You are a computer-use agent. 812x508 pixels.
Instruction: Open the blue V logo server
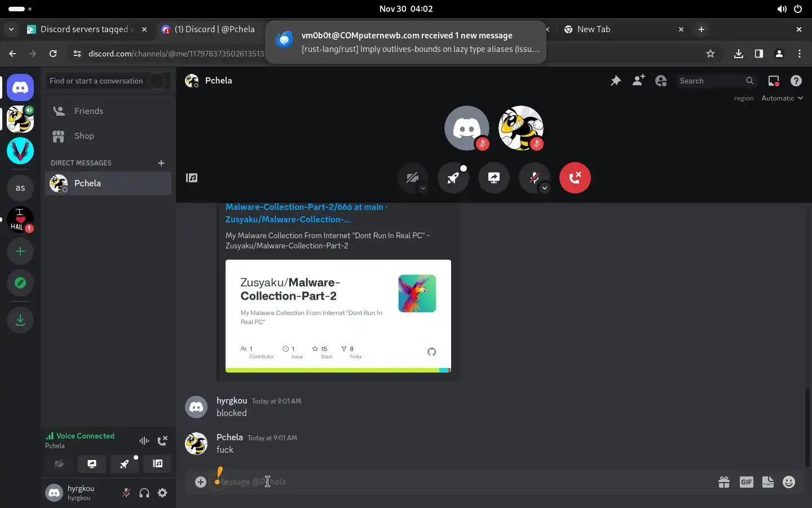[x=20, y=151]
